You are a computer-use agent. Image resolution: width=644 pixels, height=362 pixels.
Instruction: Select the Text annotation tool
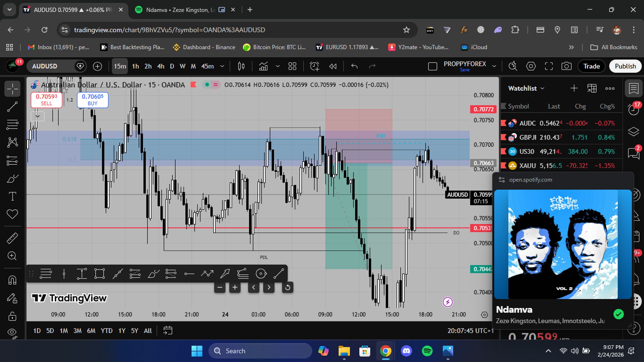pos(12,196)
